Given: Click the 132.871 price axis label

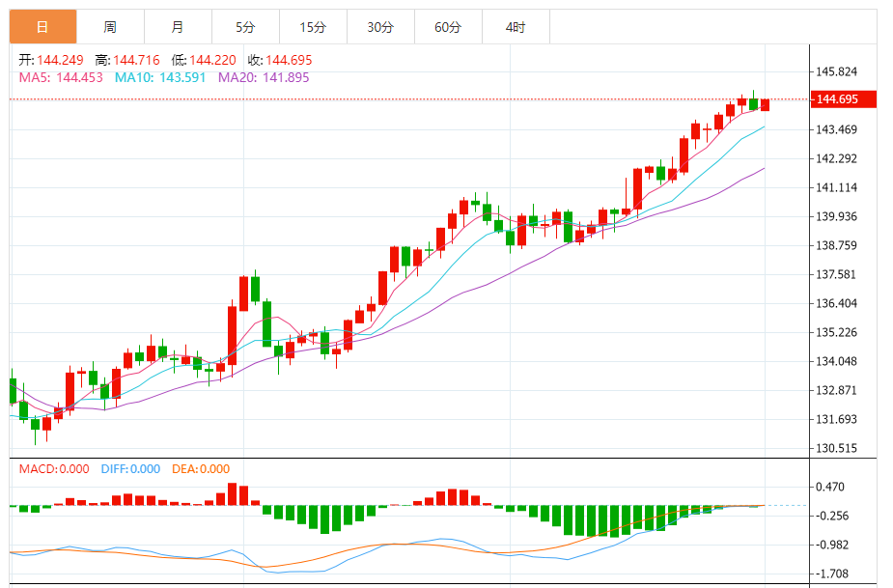Looking at the screenshot, I should point(836,390).
